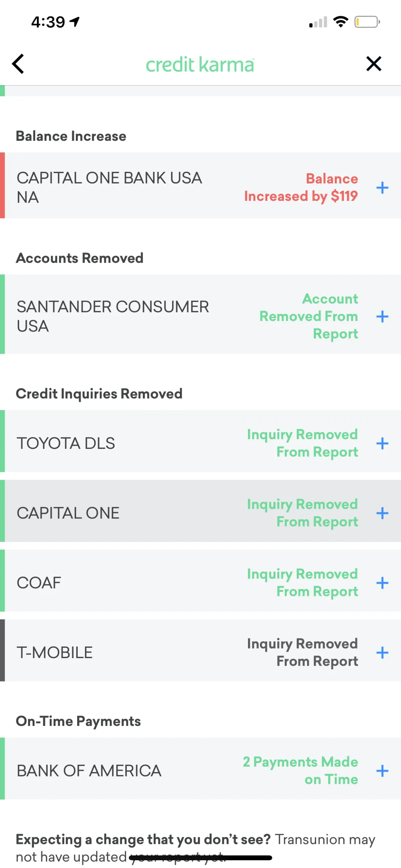
Task: Tap plus icon on COAF row
Action: (x=382, y=583)
